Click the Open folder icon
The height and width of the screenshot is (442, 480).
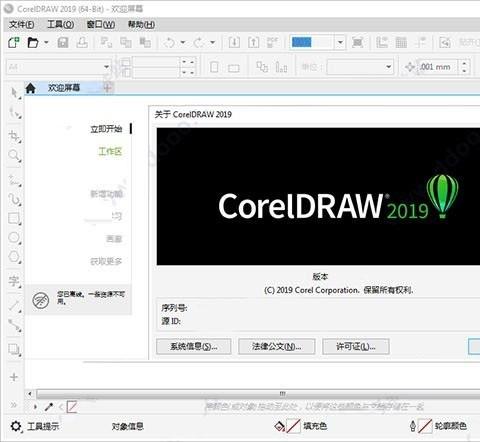33,43
